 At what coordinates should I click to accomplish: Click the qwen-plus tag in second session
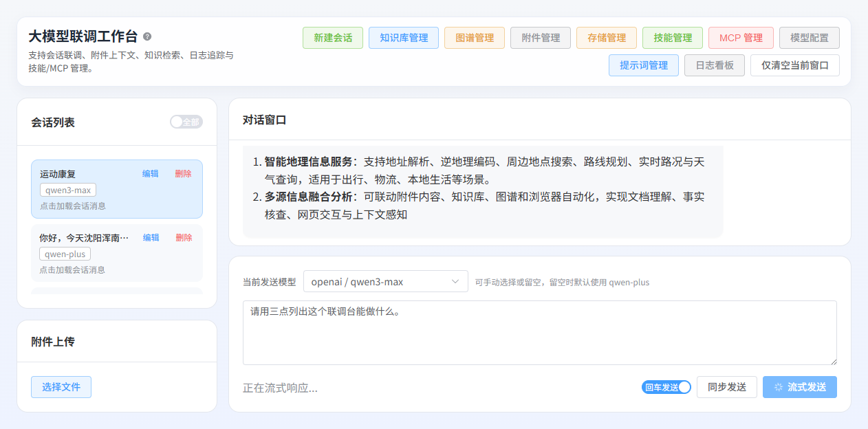65,254
